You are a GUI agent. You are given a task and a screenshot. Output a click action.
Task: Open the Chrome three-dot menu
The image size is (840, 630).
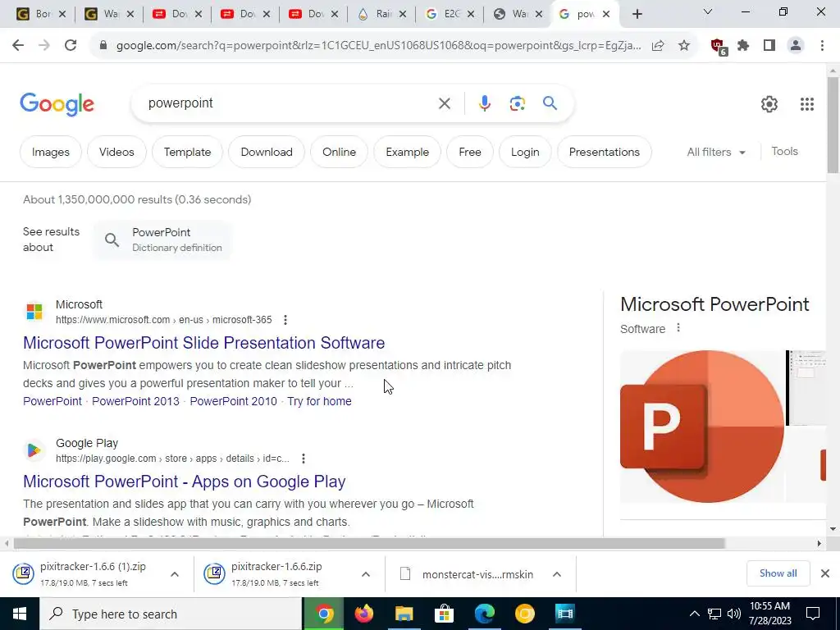(x=822, y=46)
